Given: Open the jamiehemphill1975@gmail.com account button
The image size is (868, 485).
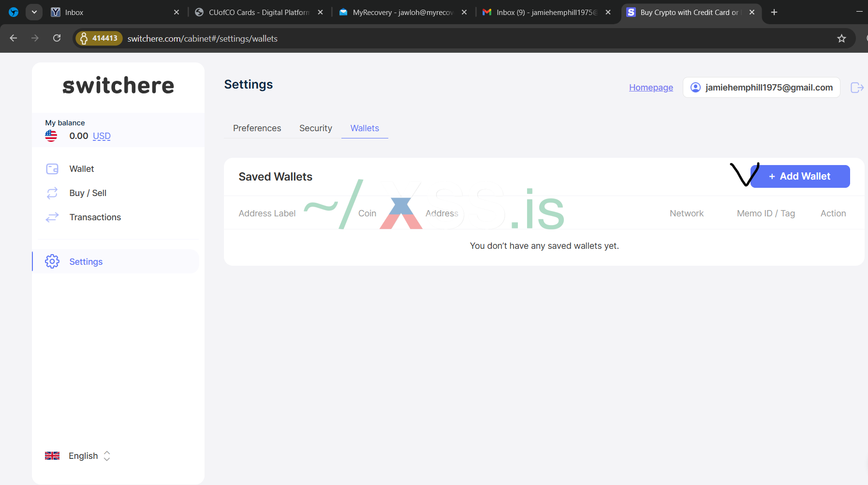Looking at the screenshot, I should (762, 88).
